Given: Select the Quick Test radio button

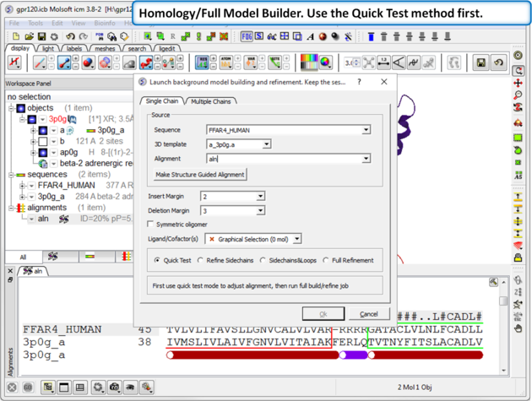Looking at the screenshot, I should [158, 261].
